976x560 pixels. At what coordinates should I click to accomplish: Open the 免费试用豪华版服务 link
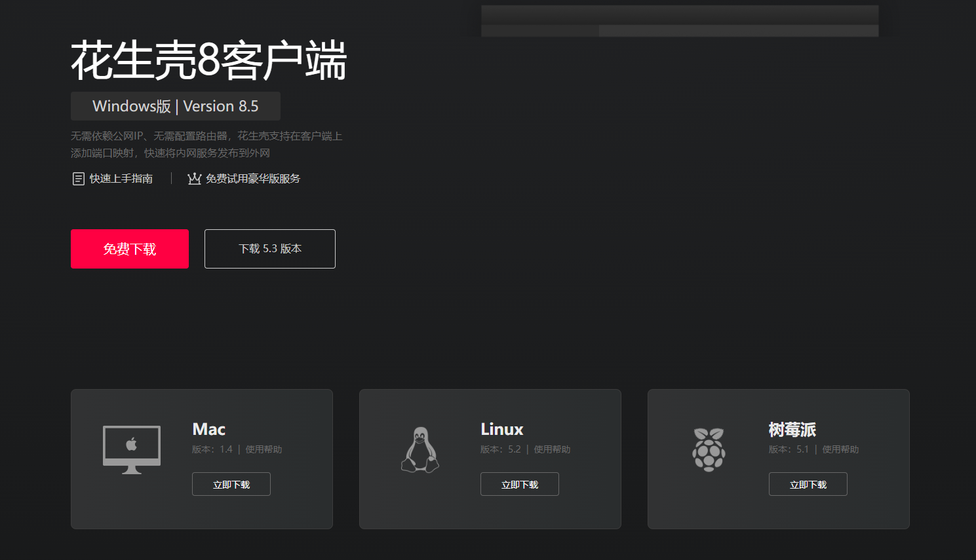click(x=253, y=179)
